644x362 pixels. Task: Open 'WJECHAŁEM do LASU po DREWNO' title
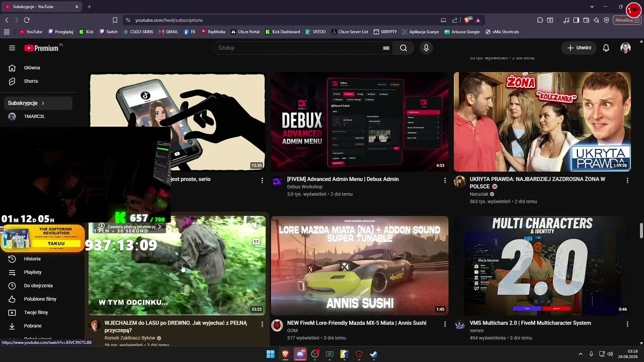(x=176, y=327)
